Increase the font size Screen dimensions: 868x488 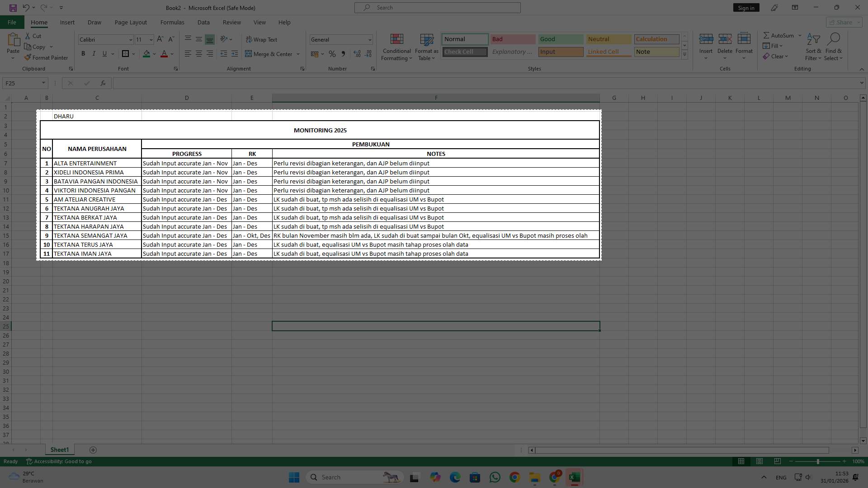tap(160, 39)
